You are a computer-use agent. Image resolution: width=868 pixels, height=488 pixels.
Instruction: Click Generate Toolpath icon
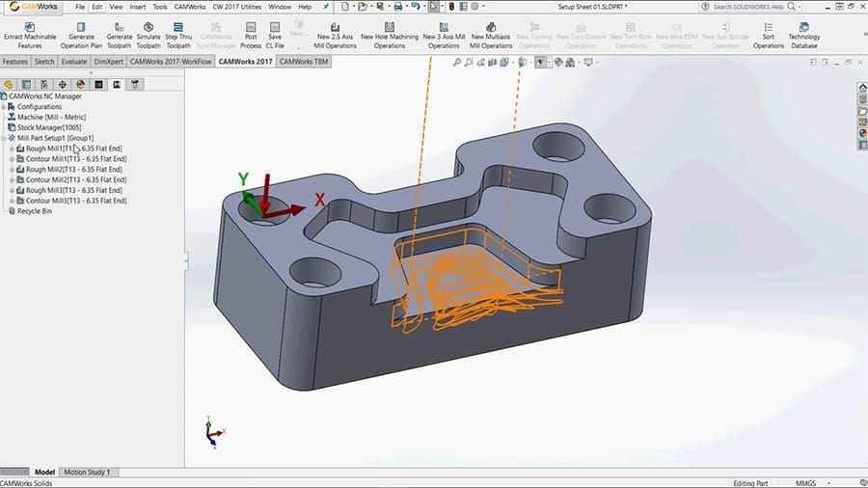click(x=119, y=27)
